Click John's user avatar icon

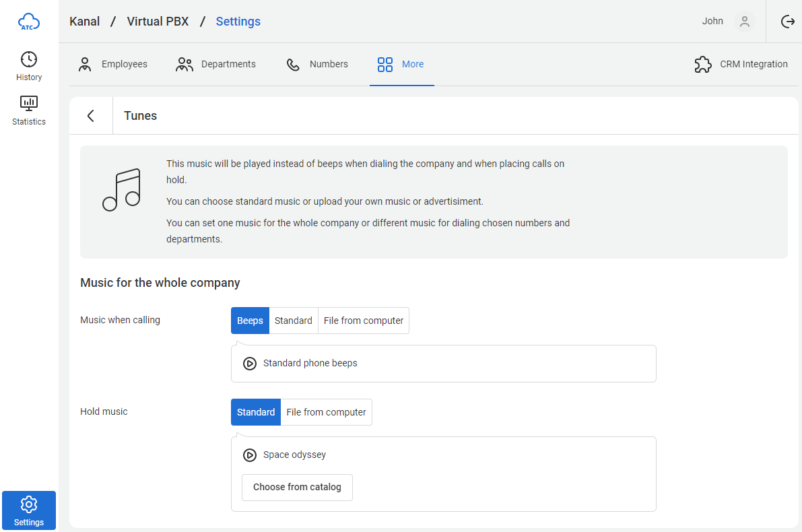click(744, 22)
